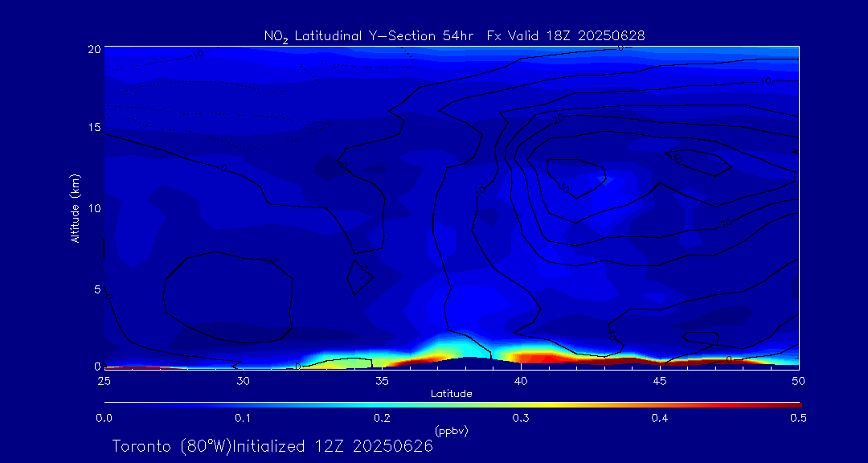Click latitude axis tick label "35"
The image size is (868, 463).
(x=382, y=380)
